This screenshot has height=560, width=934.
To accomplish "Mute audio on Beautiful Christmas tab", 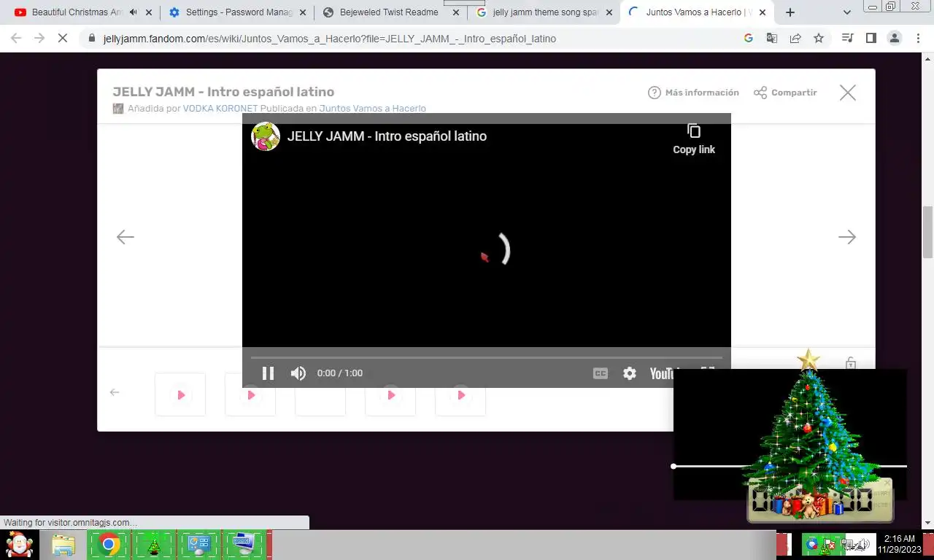I will pos(133,12).
